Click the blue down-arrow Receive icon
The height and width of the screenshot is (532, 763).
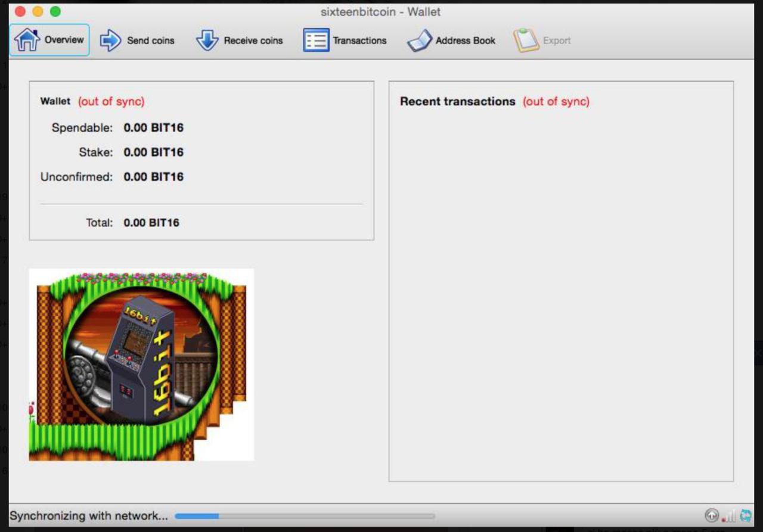[x=207, y=41]
